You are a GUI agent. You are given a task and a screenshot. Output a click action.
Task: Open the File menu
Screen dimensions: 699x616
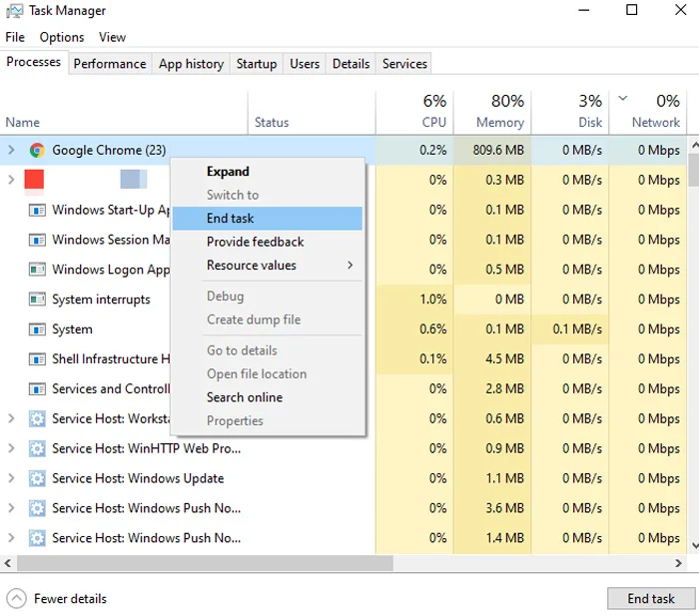point(15,37)
